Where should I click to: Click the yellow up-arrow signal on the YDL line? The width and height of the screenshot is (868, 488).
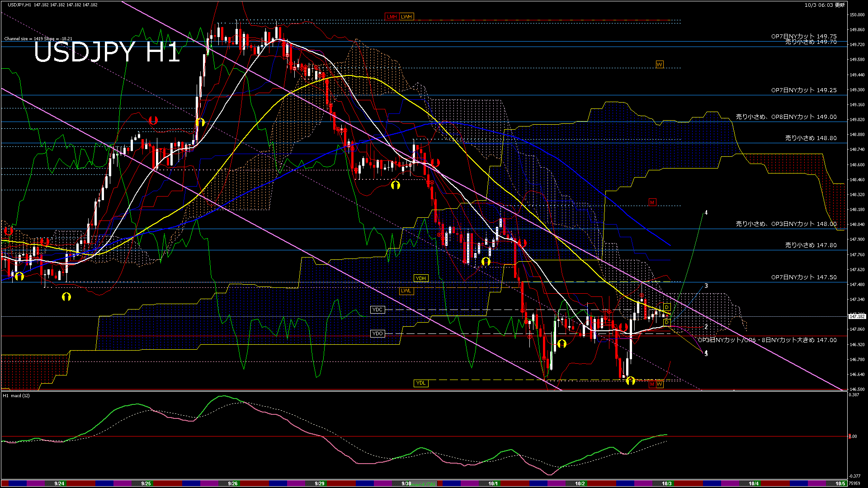coord(631,381)
